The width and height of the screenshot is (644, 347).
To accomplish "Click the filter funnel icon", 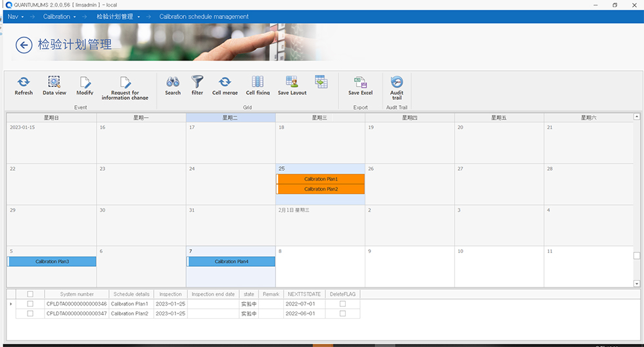I will pos(197,83).
